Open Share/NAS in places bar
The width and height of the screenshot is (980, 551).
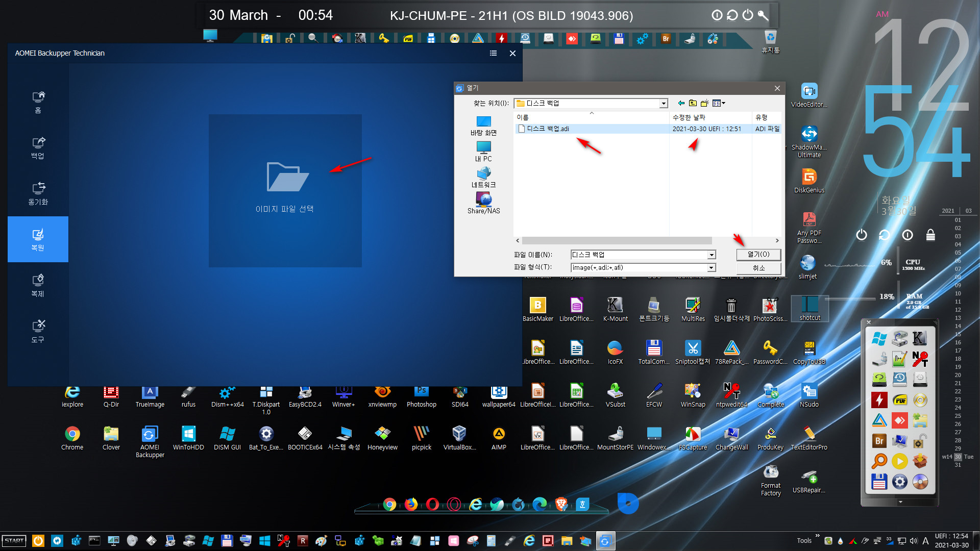[483, 204]
